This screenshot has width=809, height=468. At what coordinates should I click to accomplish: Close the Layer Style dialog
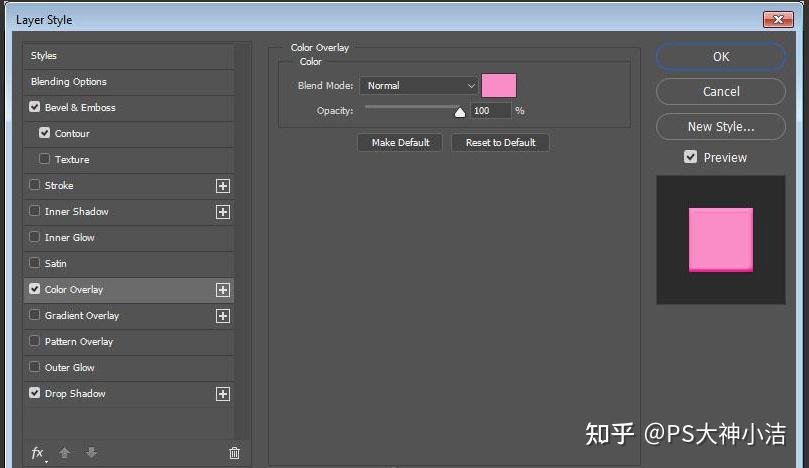coord(779,20)
